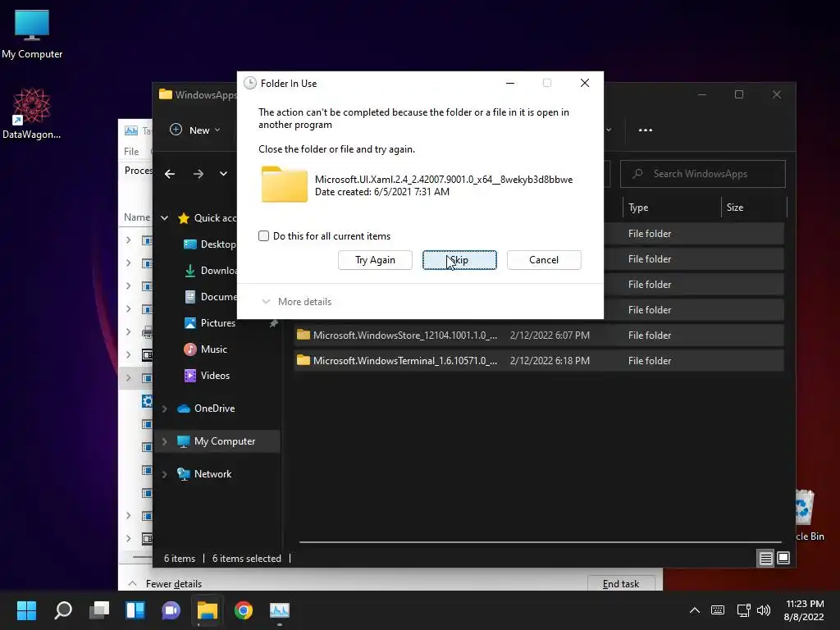840x630 pixels.
Task: Show hidden icons in the system tray
Action: click(x=694, y=610)
